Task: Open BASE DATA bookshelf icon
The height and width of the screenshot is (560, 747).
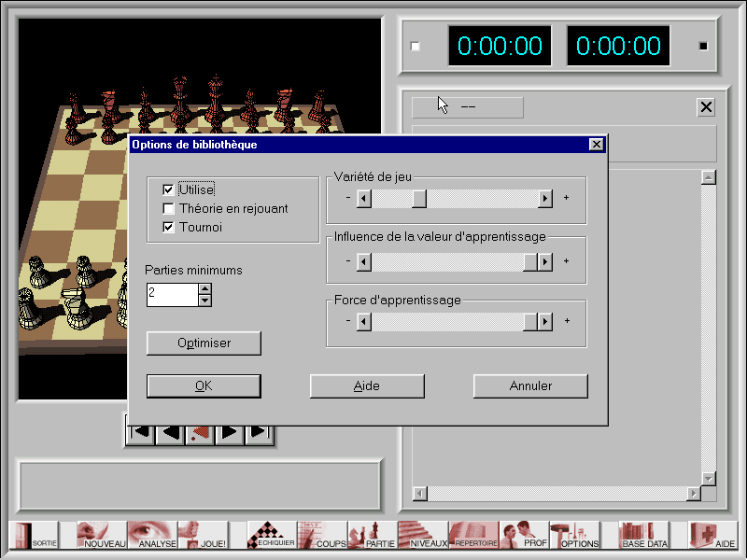Action: click(643, 535)
